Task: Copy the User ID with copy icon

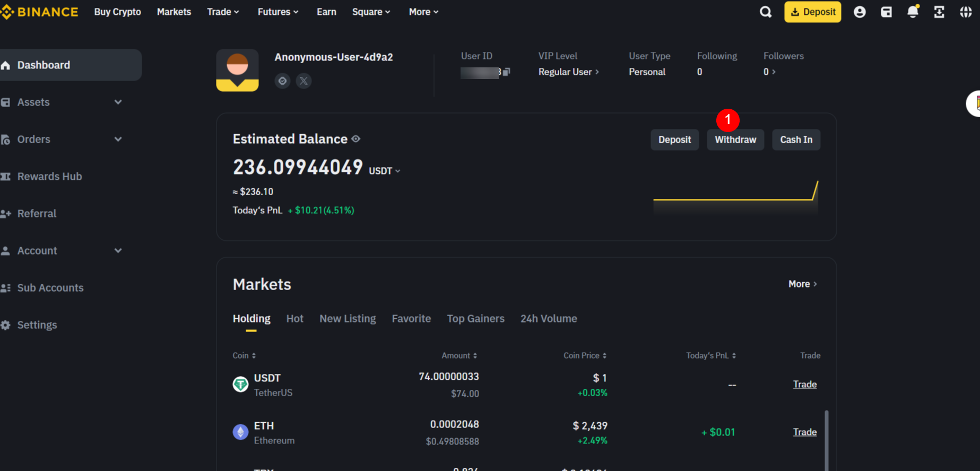Action: point(506,72)
